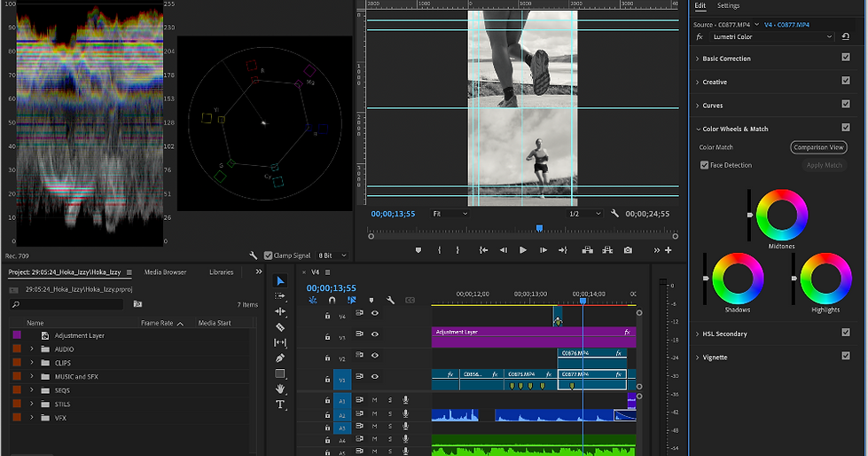This screenshot has width=868, height=456.
Task: Open the Fit zoom level dropdown
Action: tap(450, 214)
